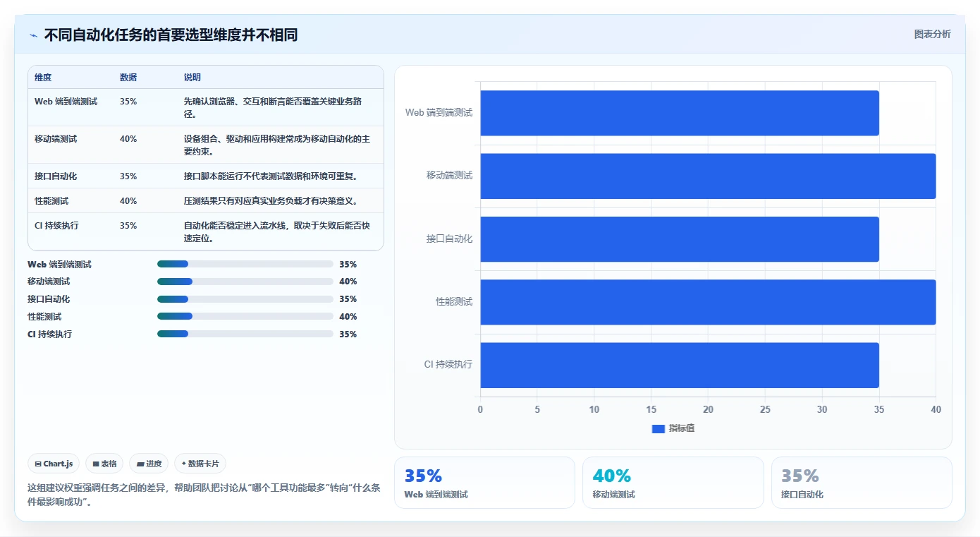Image resolution: width=980 pixels, height=537 pixels.
Task: Click the x-axis tick label 20
Action: tap(708, 410)
